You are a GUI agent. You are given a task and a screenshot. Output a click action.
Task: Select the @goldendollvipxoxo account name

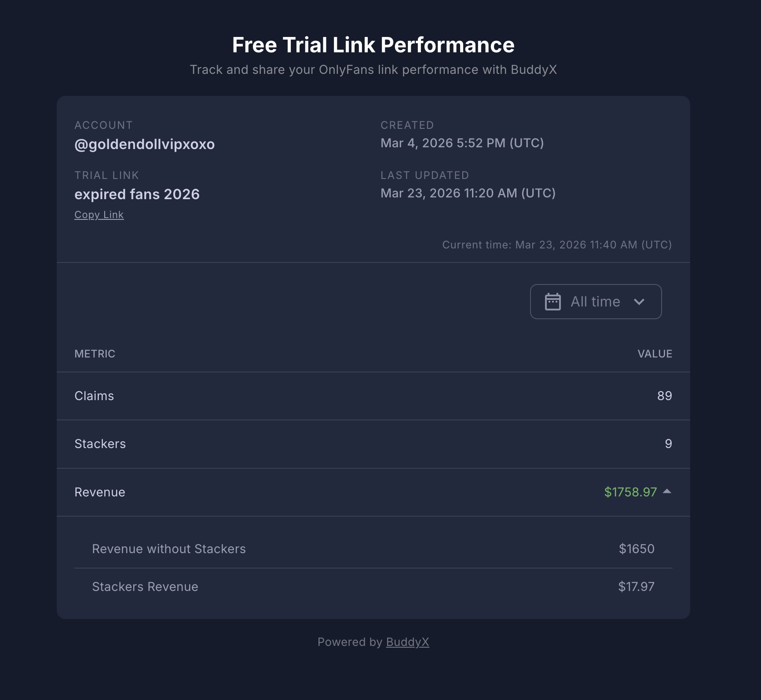pos(144,144)
